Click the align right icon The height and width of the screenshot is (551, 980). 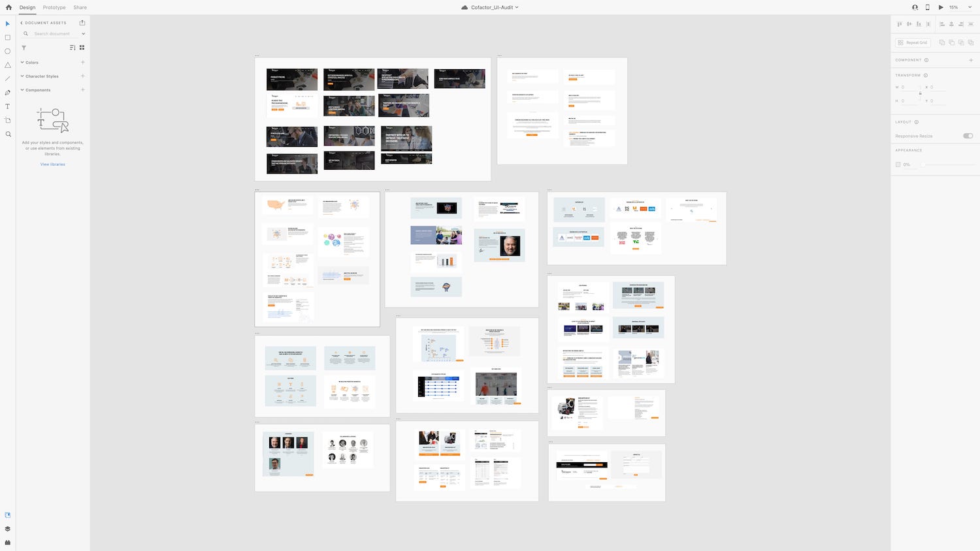pos(961,24)
